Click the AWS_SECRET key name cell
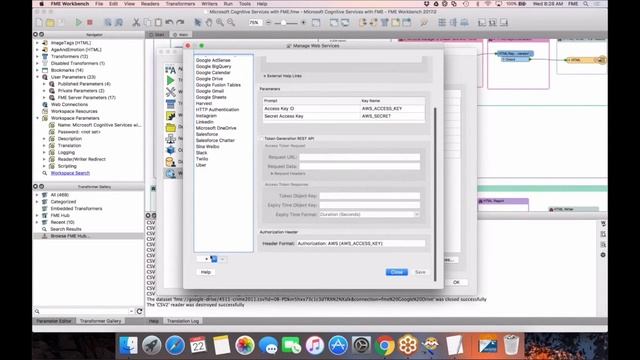 [392, 116]
